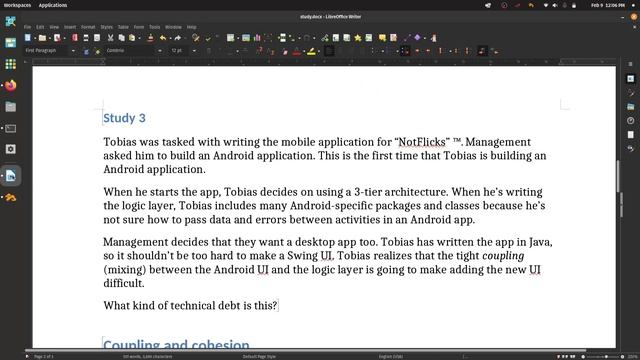The height and width of the screenshot is (360, 640).
Task: Expand the Cambria font name dropdown
Action: pyautogui.click(x=160, y=51)
